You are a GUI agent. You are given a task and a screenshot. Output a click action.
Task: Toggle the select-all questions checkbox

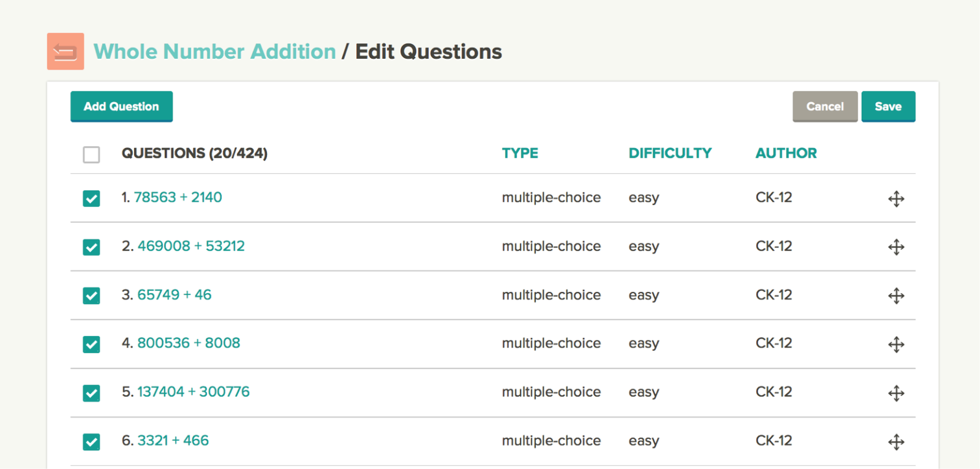pyautogui.click(x=91, y=154)
